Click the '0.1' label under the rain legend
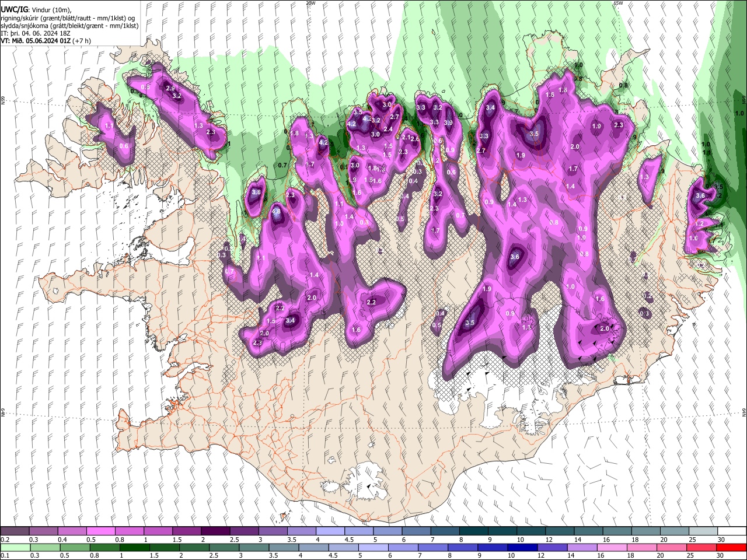Screen dimensions: 747x560 [x=5, y=556]
